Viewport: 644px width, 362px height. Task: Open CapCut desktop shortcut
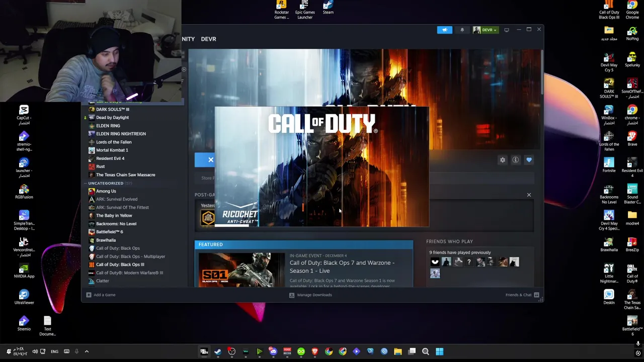click(x=24, y=115)
